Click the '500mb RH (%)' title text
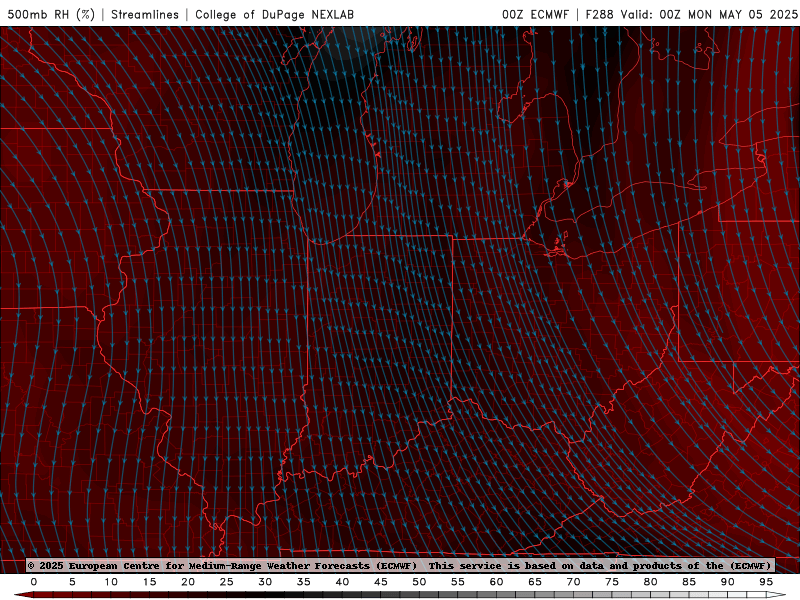800x600 pixels. point(51,14)
